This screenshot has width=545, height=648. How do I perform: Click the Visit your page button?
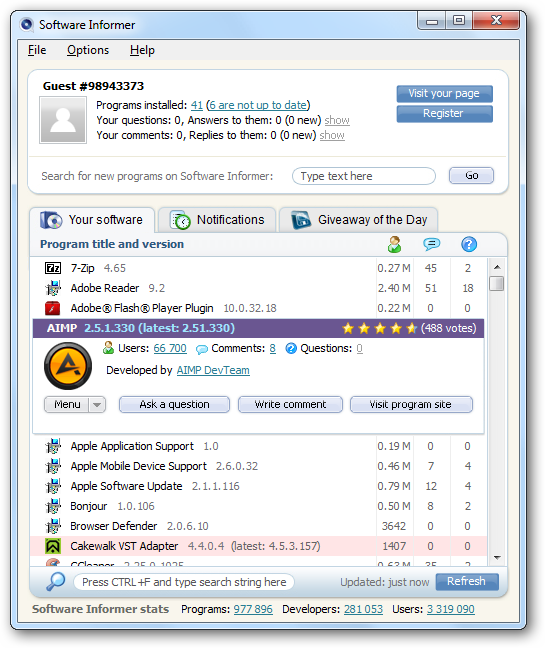coord(445,94)
